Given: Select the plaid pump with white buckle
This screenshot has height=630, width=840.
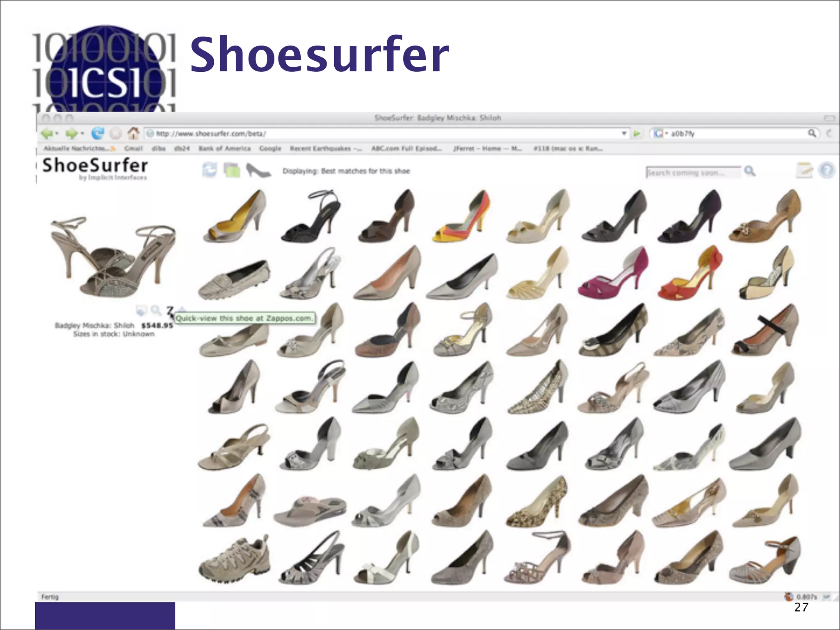Looking at the screenshot, I should [614, 329].
